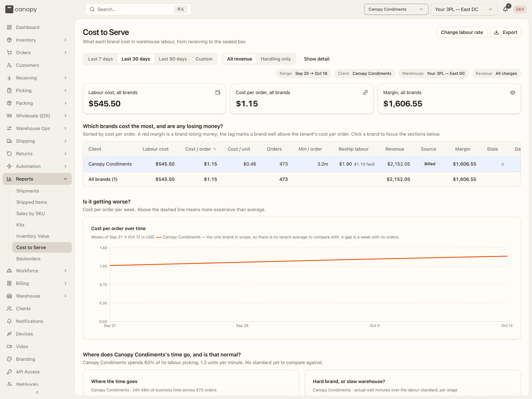Click the Workforce hard hat icon

pos(9,270)
